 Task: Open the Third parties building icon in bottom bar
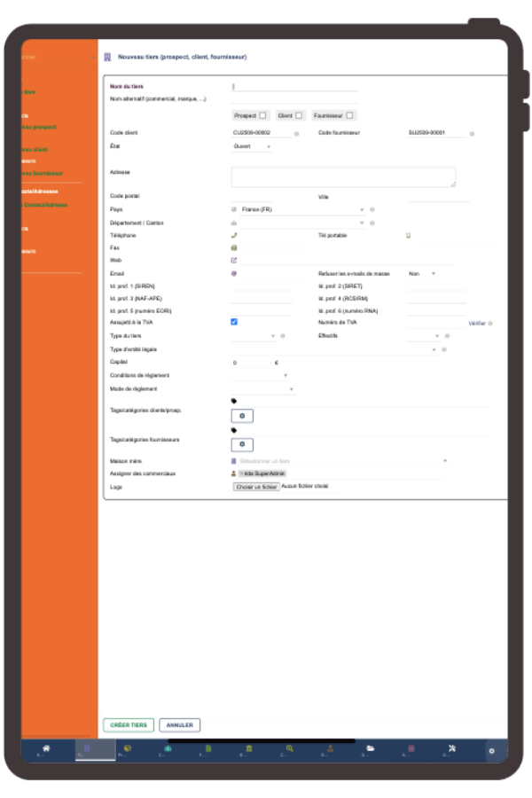point(87,748)
